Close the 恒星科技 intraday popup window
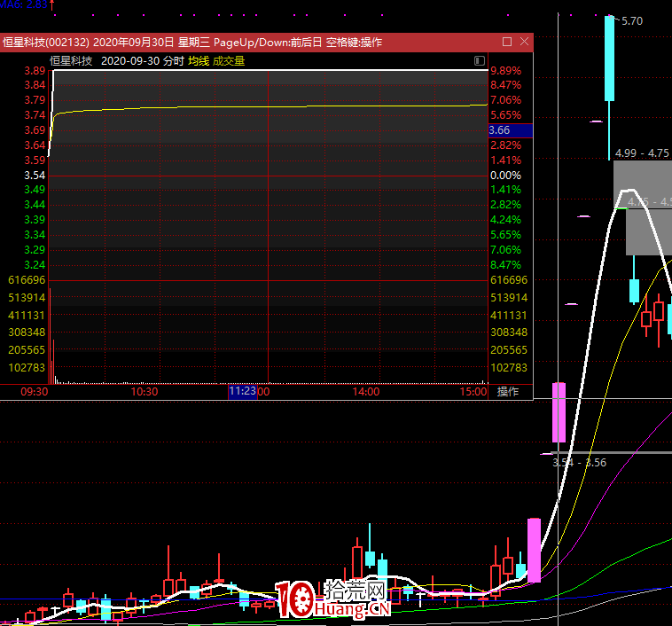Viewport: 672px width, 626px height. coord(524,42)
